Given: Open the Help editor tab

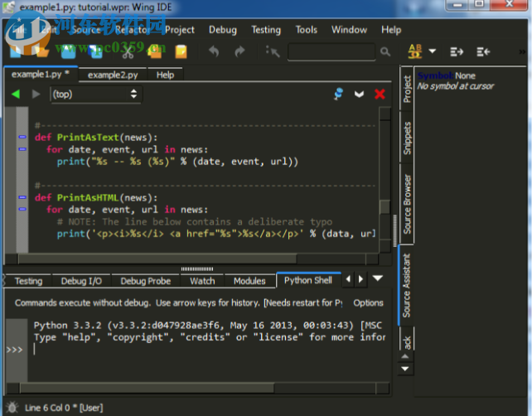Looking at the screenshot, I should click(165, 75).
